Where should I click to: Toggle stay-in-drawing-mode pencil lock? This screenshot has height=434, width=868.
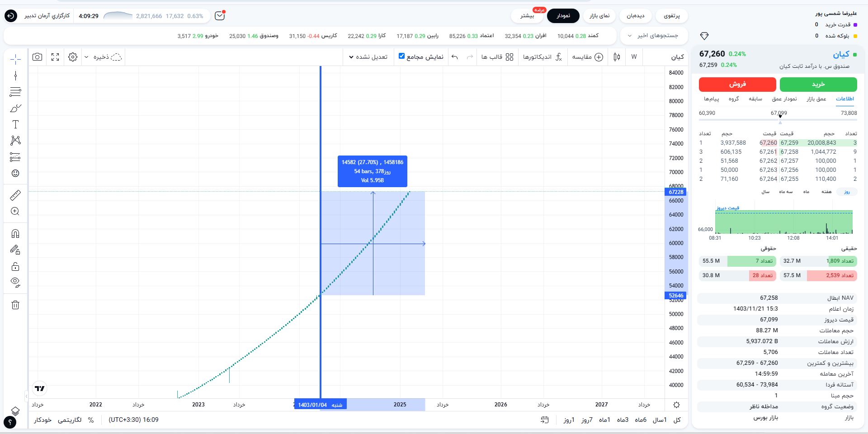(15, 250)
